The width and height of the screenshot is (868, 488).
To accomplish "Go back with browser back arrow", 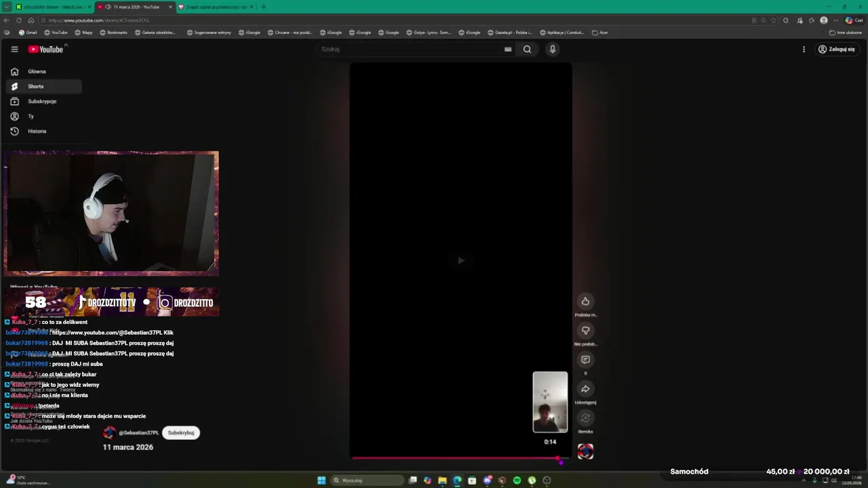I will [x=7, y=20].
